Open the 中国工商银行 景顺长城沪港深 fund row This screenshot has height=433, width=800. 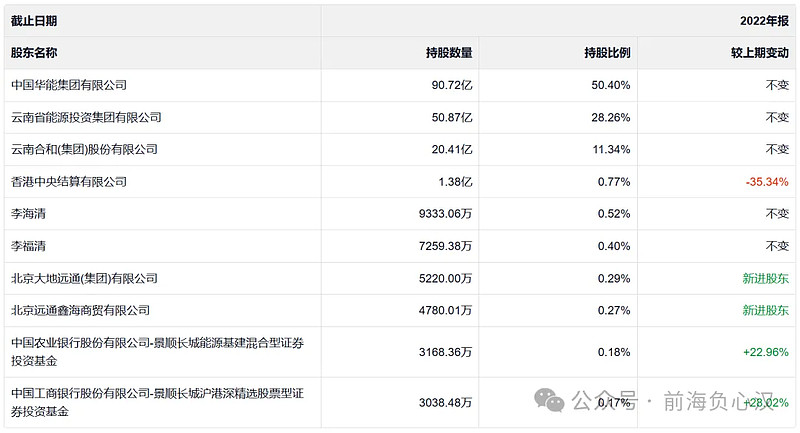pos(157,402)
